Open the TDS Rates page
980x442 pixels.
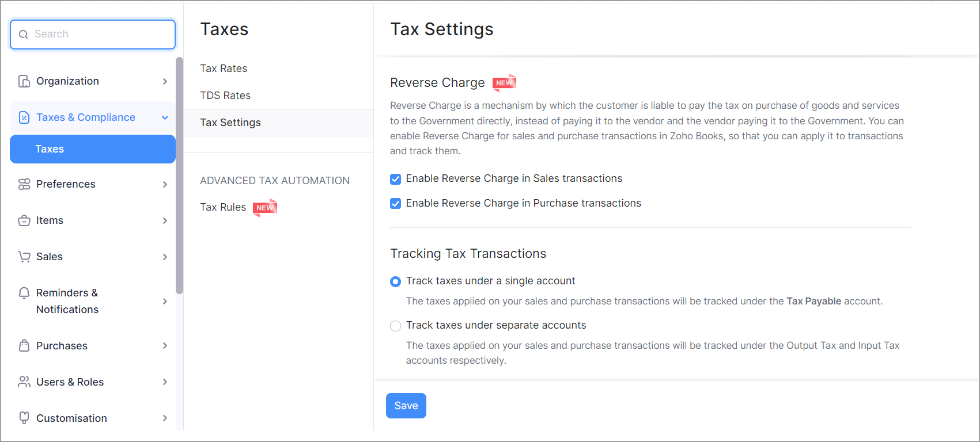pos(225,96)
